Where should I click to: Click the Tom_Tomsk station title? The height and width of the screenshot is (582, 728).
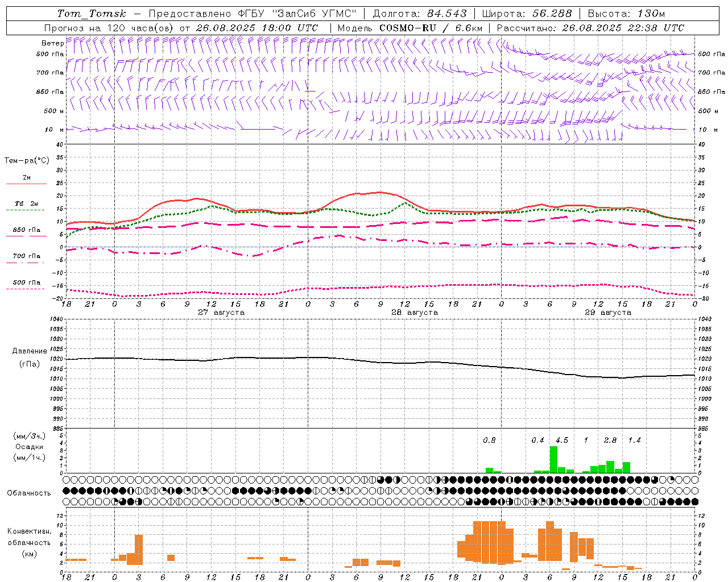tap(92, 14)
